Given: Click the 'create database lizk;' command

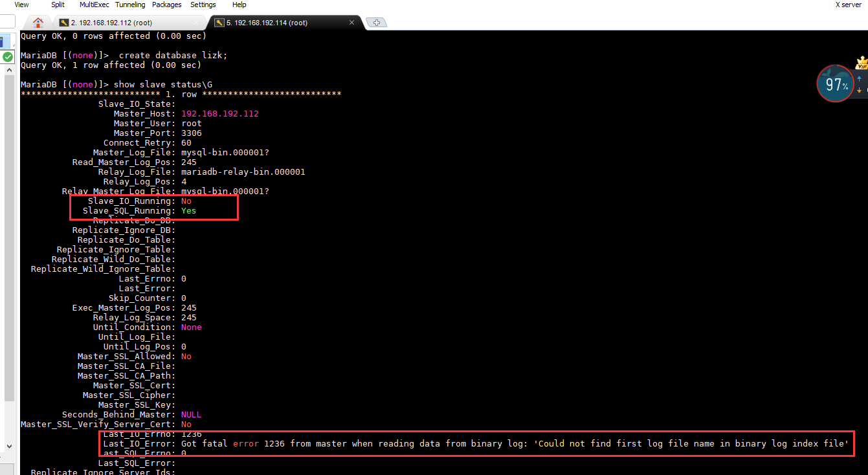Looking at the screenshot, I should coord(173,56).
